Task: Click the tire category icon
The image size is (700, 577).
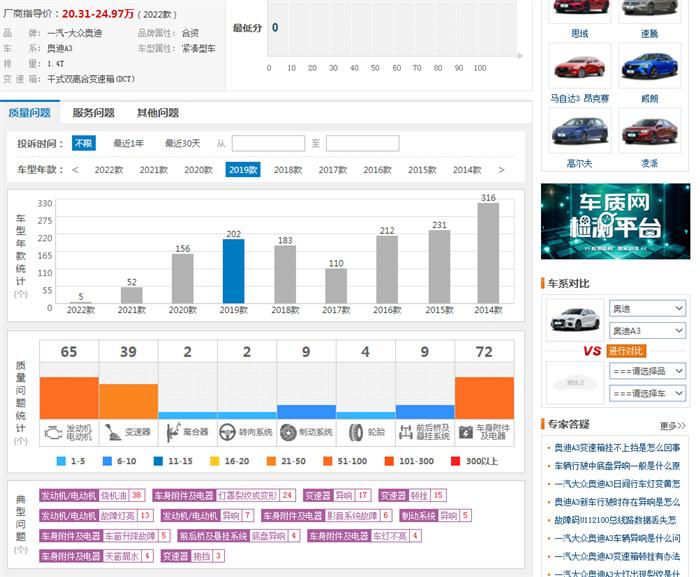Action: (356, 432)
